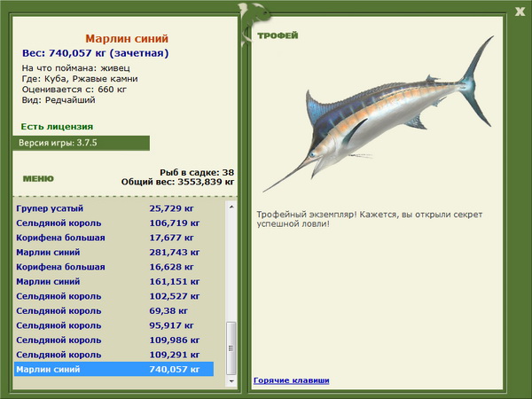Click the scroll up arrow in fish list
This screenshot has height=399, width=532.
pos(231,207)
